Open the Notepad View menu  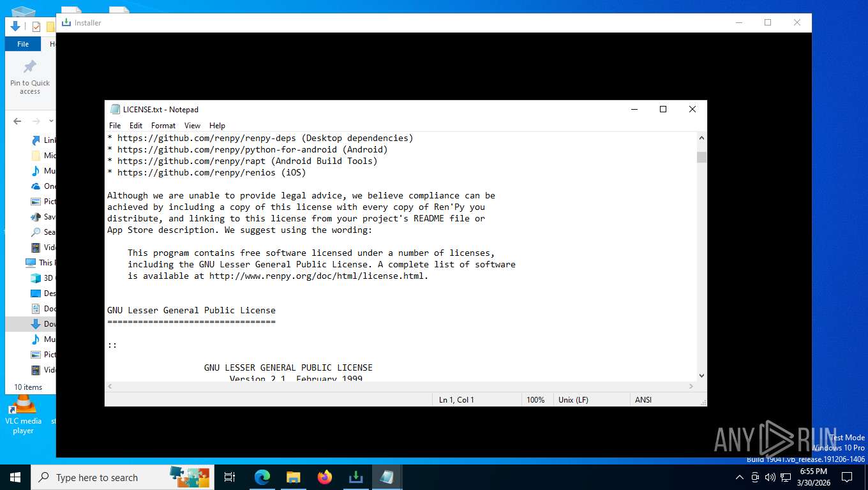point(192,126)
